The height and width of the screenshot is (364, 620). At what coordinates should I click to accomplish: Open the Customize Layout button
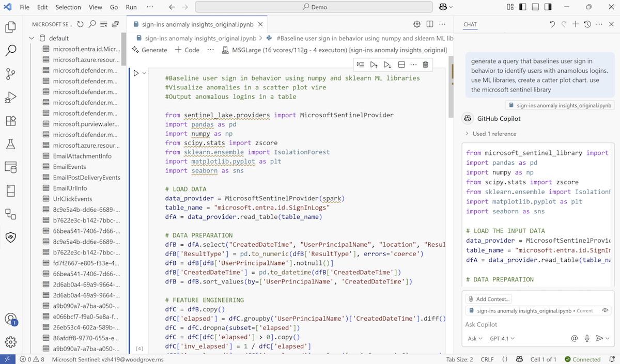tap(510, 7)
